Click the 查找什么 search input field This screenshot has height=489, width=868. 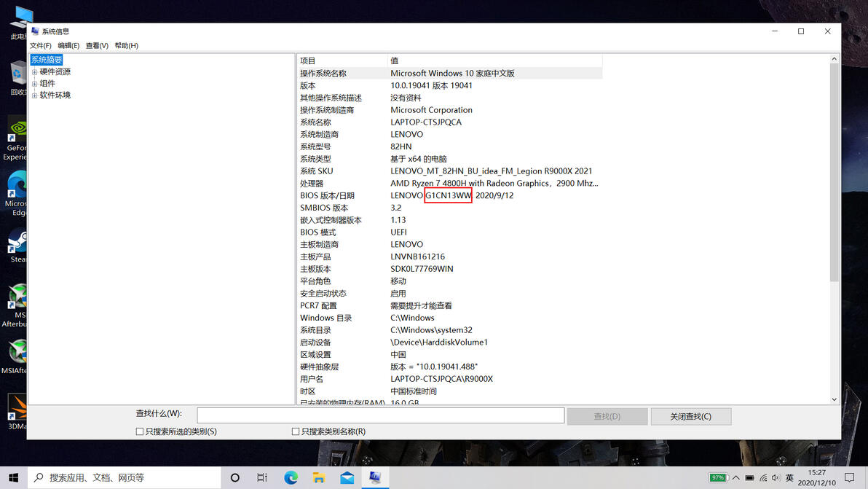(381, 415)
